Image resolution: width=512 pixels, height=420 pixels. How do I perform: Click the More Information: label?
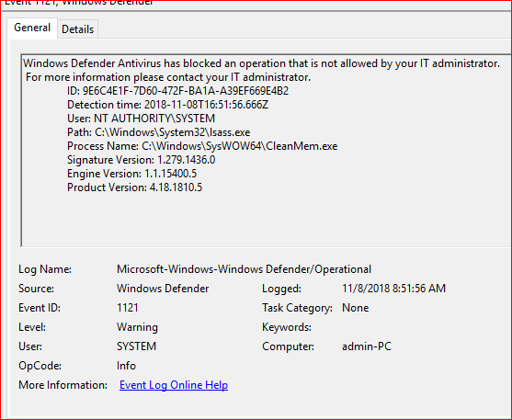point(63,385)
